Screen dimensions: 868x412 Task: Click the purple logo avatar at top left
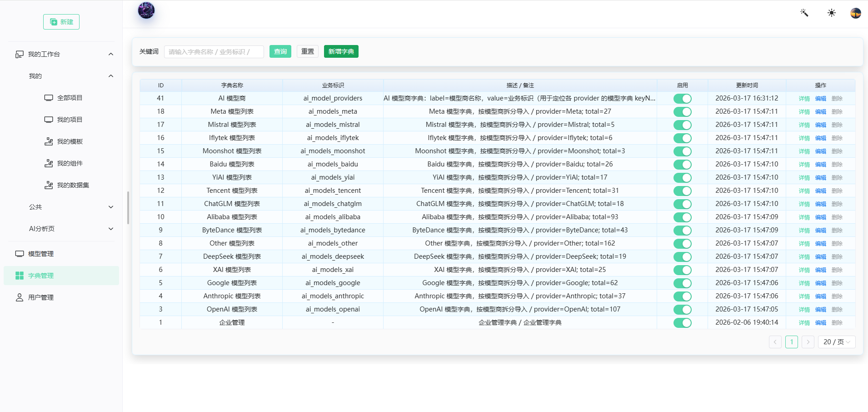(146, 10)
